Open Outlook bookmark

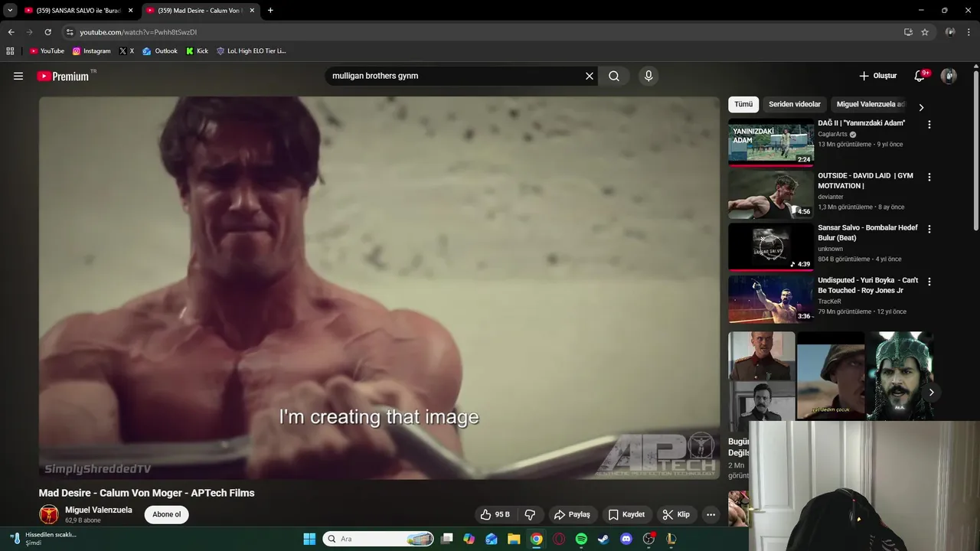pos(160,51)
